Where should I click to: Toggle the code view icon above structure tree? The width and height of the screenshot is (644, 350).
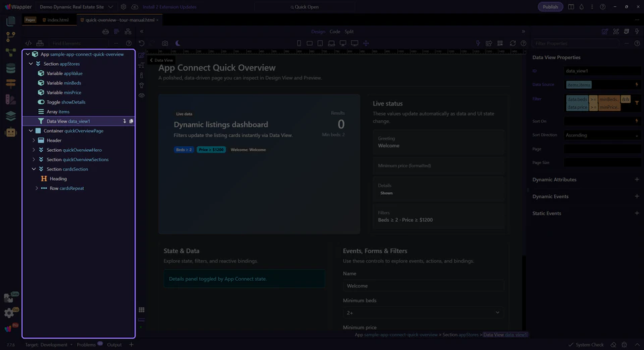coord(28,43)
